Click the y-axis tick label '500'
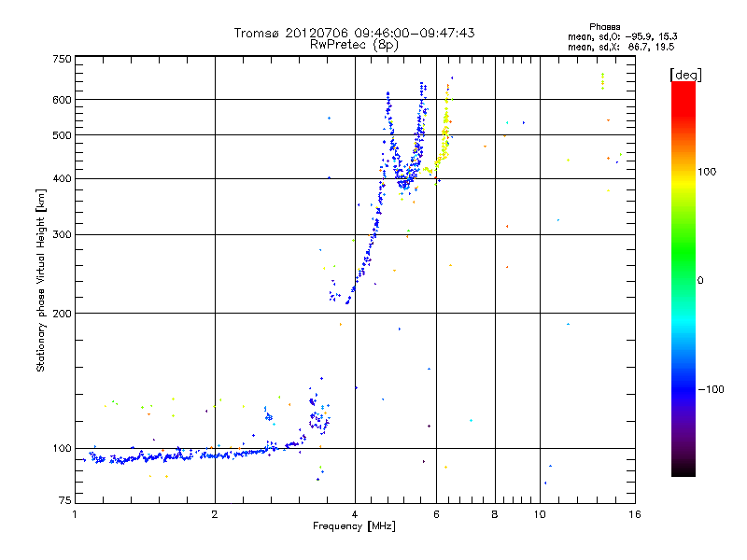The height and width of the screenshot is (560, 747). pos(62,135)
